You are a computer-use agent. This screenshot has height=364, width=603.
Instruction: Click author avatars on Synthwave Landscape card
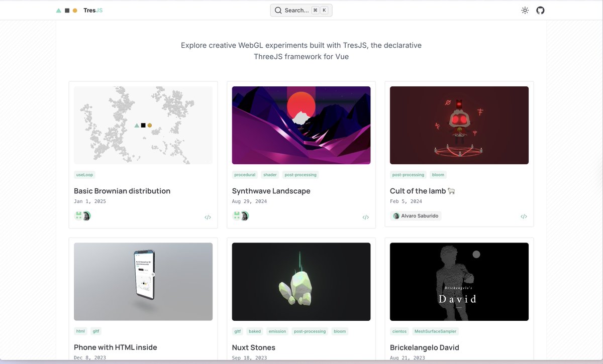[x=241, y=216]
